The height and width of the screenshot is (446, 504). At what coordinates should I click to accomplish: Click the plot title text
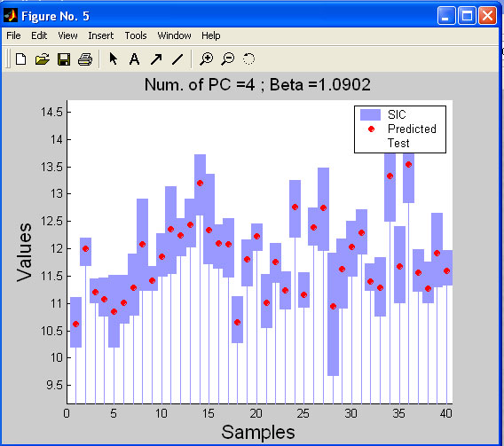click(x=257, y=85)
